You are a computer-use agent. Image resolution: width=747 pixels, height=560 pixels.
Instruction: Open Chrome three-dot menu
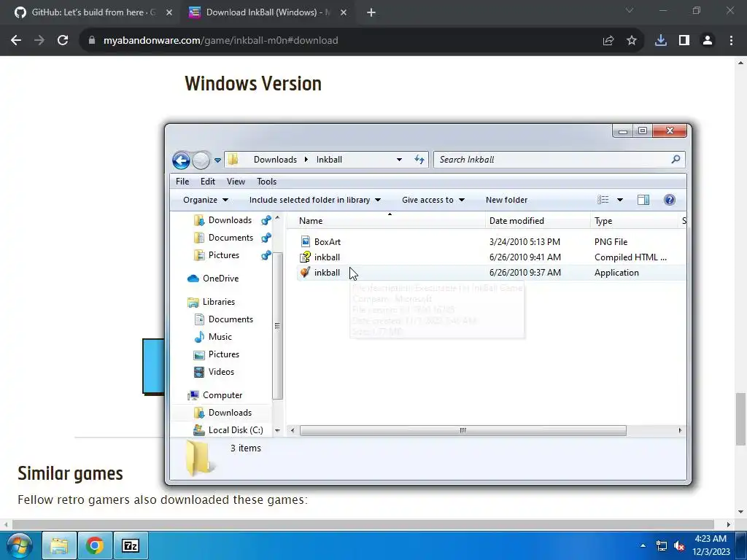point(731,41)
